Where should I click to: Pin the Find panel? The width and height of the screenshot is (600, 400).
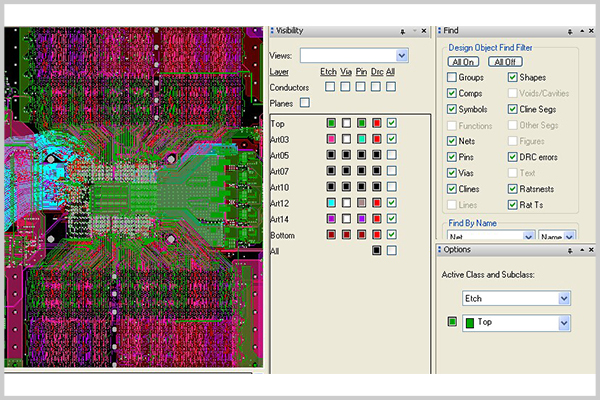(570, 32)
